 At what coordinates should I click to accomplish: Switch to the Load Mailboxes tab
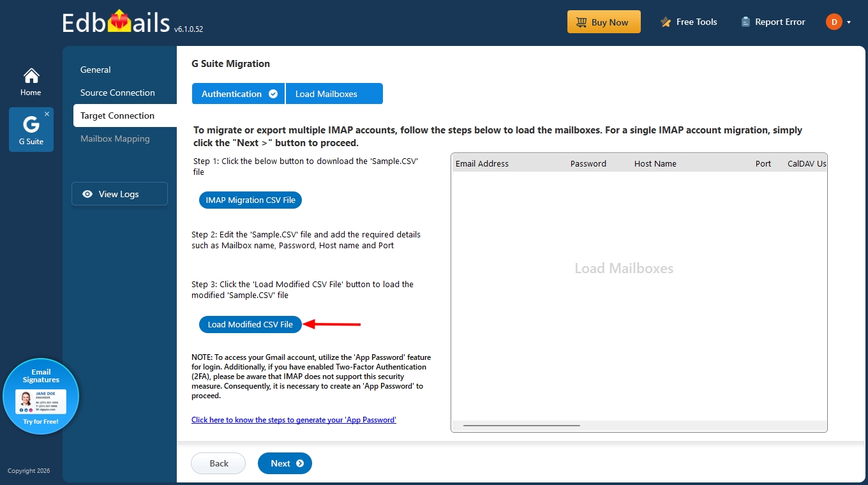point(334,94)
